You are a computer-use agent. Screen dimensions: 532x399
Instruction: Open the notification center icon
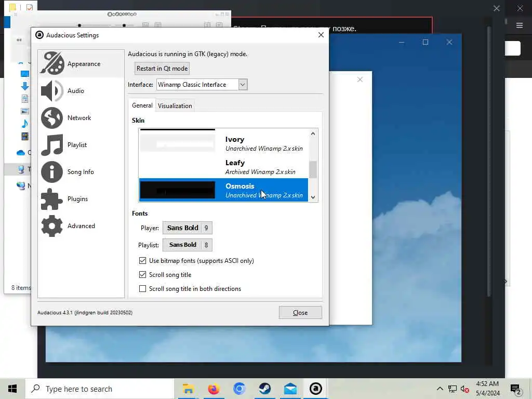pos(516,389)
